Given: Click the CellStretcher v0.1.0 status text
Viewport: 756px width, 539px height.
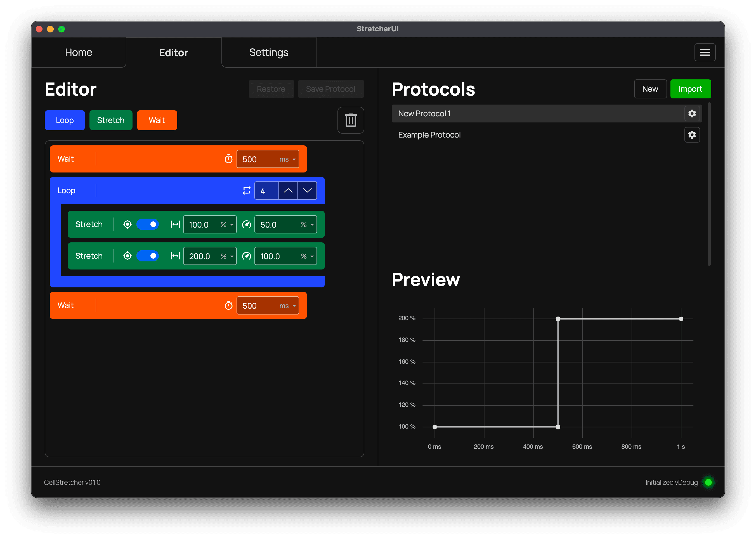Looking at the screenshot, I should (72, 482).
